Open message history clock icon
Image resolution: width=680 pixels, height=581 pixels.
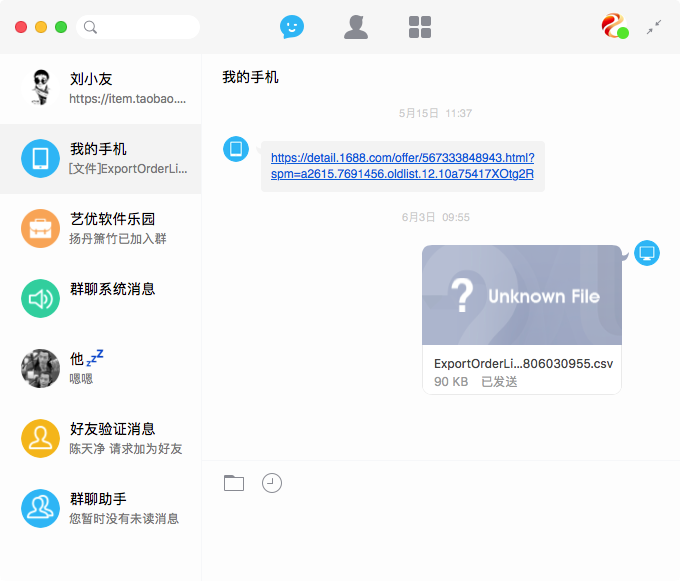[272, 483]
